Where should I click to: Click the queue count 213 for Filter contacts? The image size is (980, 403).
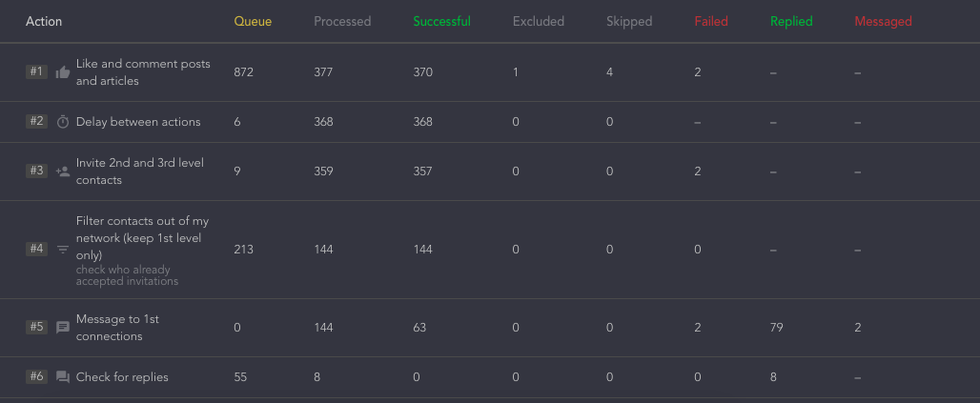pos(244,250)
